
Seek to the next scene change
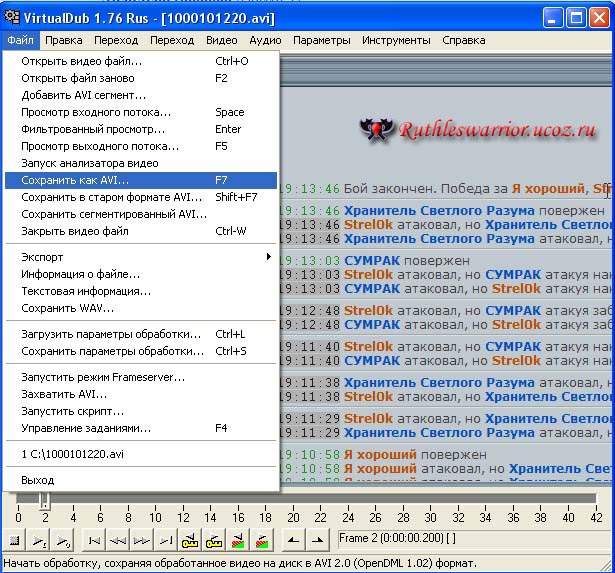pos(262,541)
